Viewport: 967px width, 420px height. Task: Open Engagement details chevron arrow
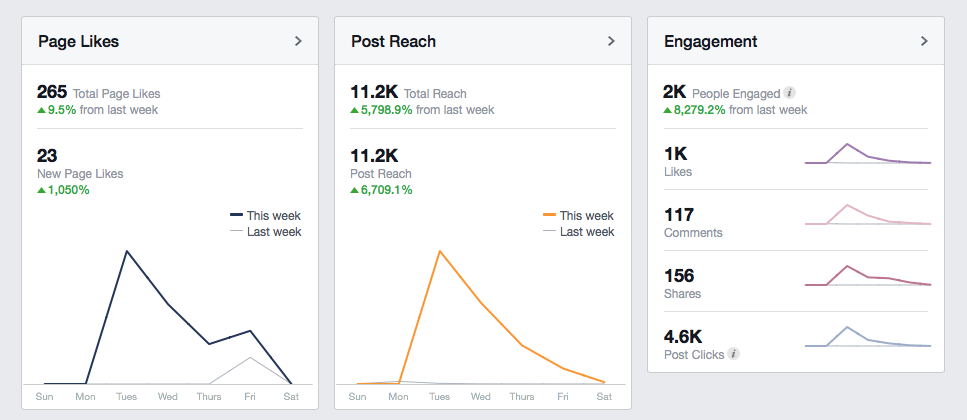tap(924, 41)
